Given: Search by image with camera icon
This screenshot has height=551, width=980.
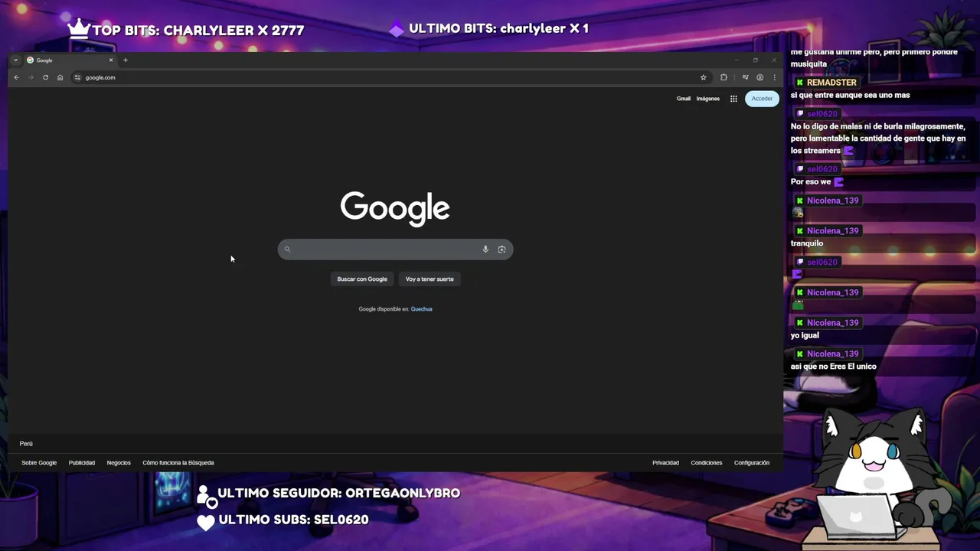Looking at the screenshot, I should coord(501,249).
